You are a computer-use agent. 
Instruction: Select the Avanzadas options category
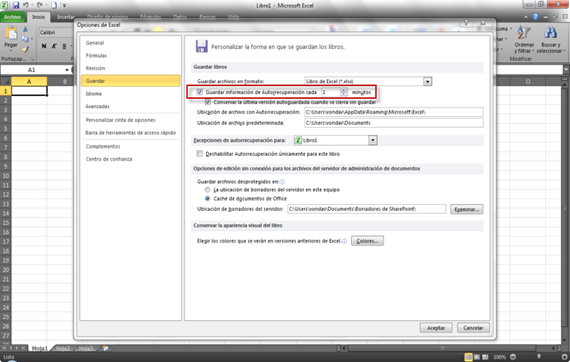point(131,106)
